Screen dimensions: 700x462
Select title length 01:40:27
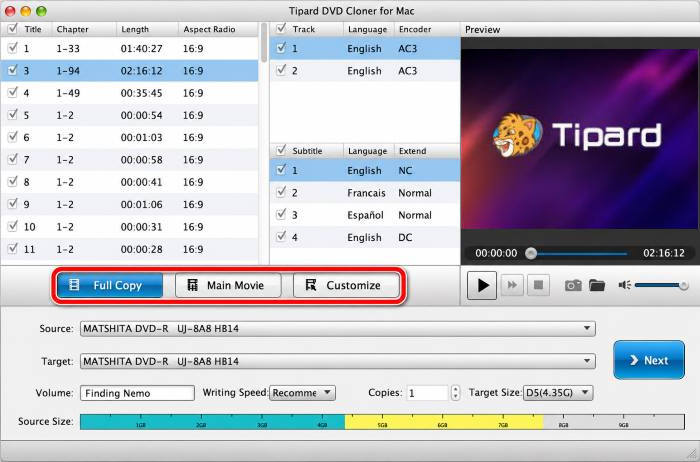click(x=142, y=48)
